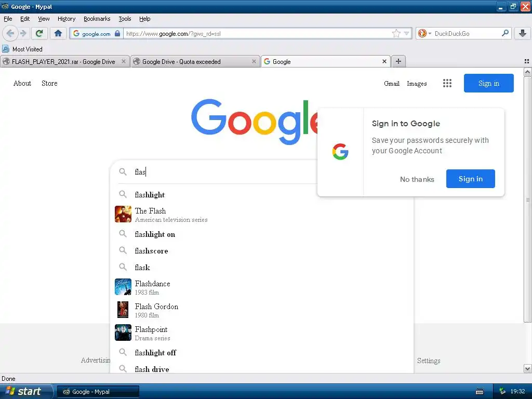Click the page scrollbar up arrow
This screenshot has width=532, height=399.
coord(527,72)
